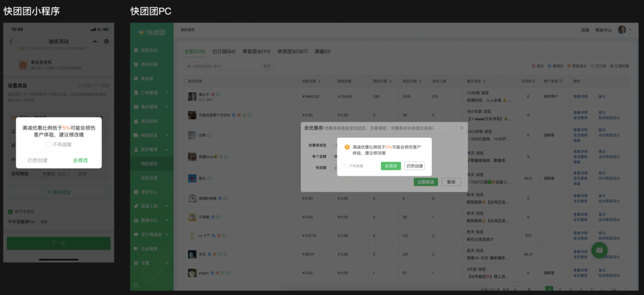
Task: Click the 快团团 logo in the PC sidebar
Action: 151,32
